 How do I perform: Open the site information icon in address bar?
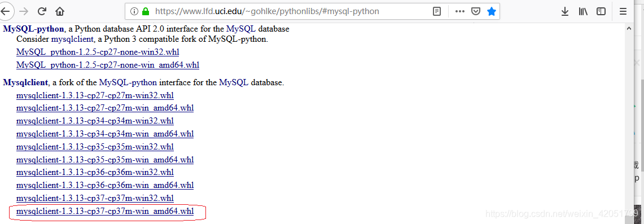click(134, 11)
